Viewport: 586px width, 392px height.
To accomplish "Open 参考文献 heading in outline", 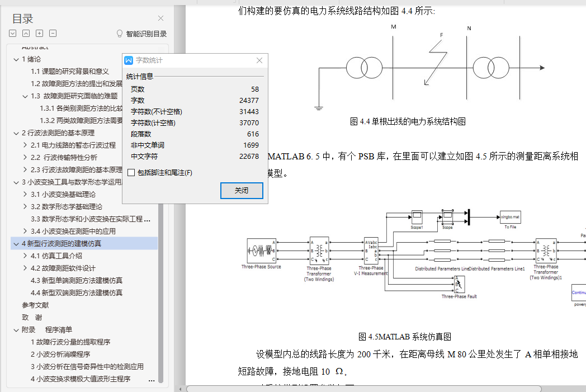I will pos(35,305).
